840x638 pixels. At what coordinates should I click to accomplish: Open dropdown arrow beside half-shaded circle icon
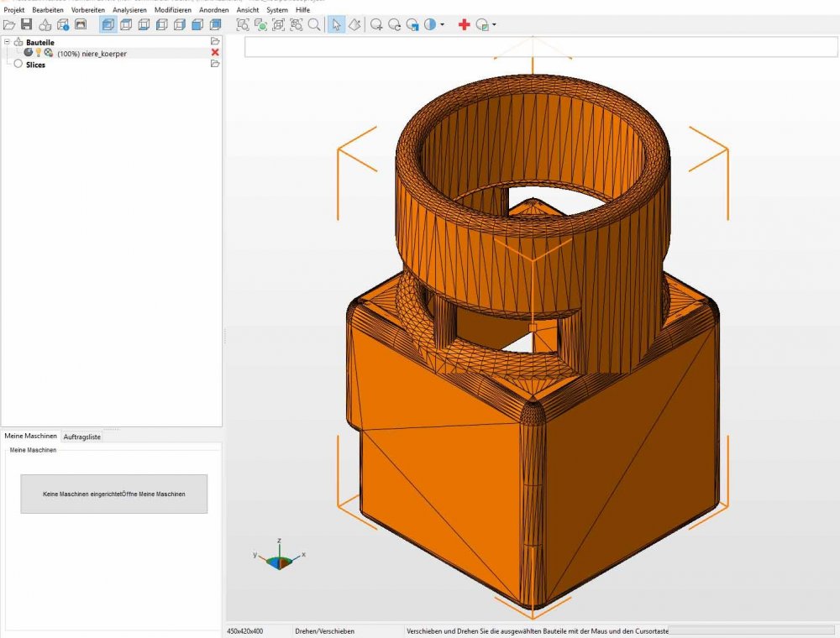click(x=443, y=25)
